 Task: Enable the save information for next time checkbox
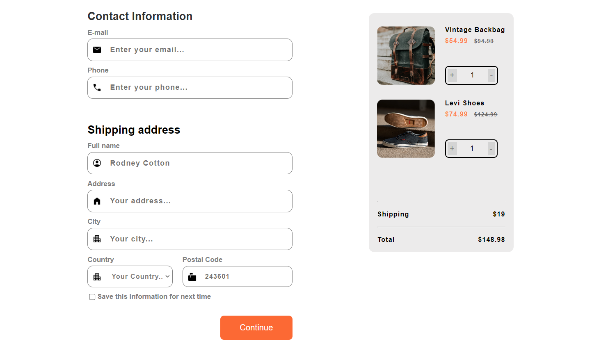pyautogui.click(x=92, y=296)
